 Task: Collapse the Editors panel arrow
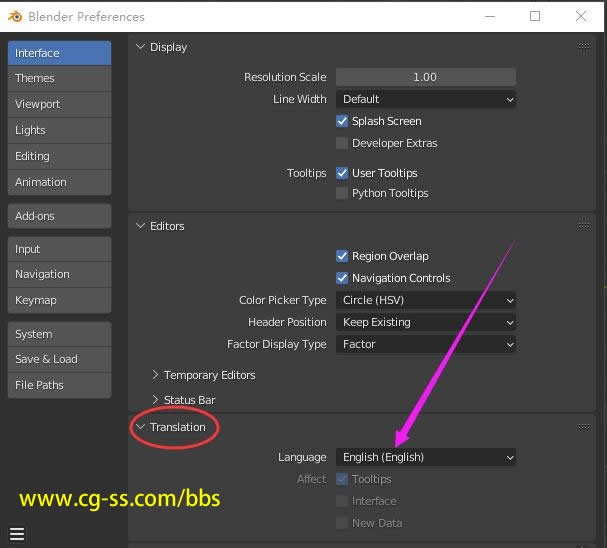141,226
